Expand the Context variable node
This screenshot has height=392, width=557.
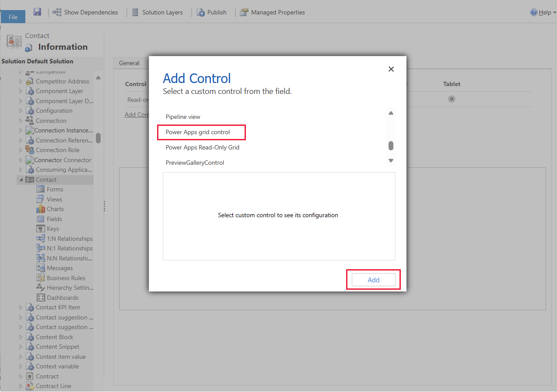[21, 366]
